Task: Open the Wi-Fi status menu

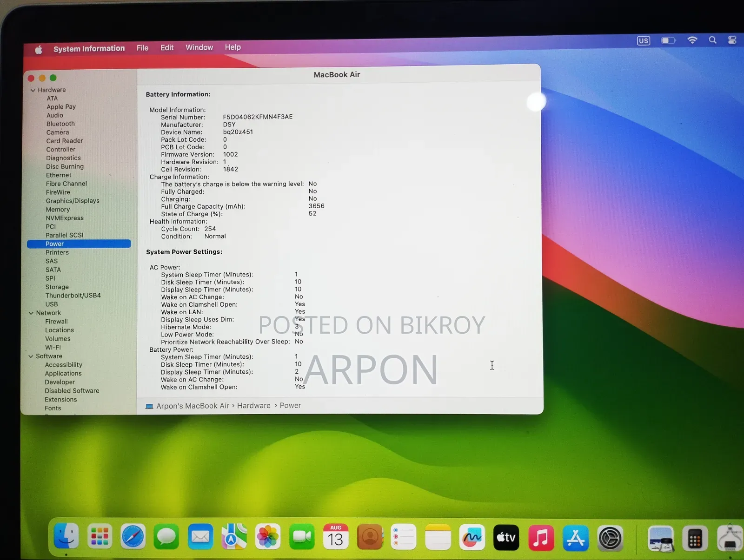Action: (692, 40)
